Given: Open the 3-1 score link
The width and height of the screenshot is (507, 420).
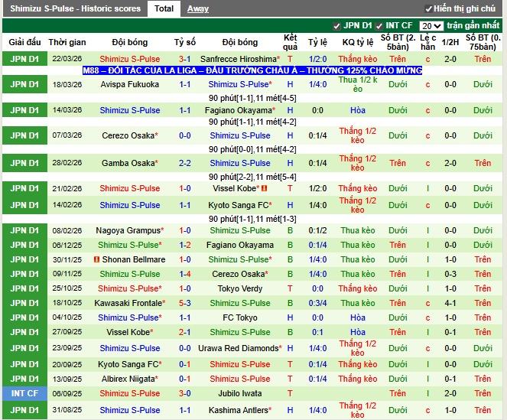Looking at the screenshot, I should [185, 59].
